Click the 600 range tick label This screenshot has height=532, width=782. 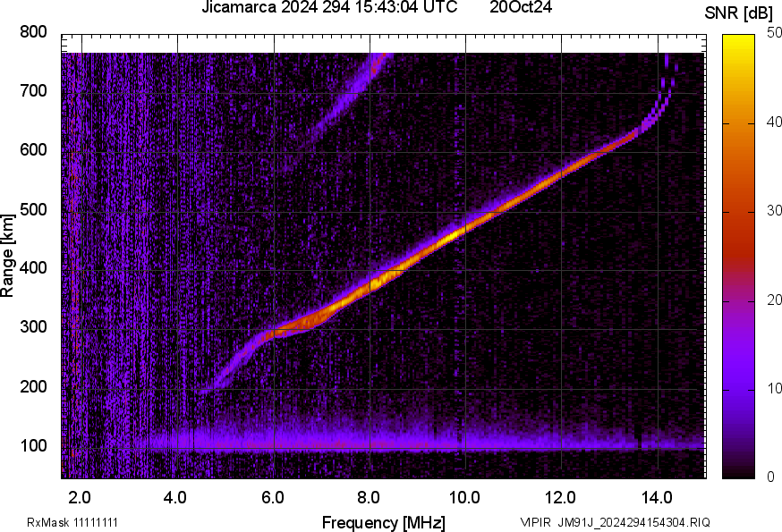coord(33,149)
